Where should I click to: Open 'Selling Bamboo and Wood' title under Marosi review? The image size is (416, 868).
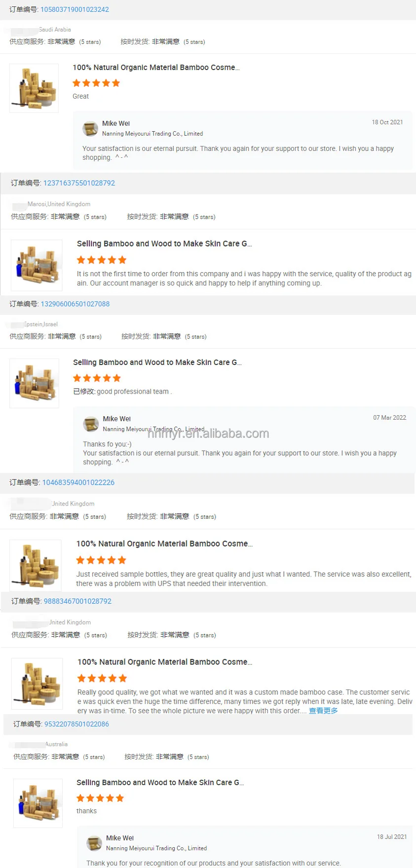(164, 244)
